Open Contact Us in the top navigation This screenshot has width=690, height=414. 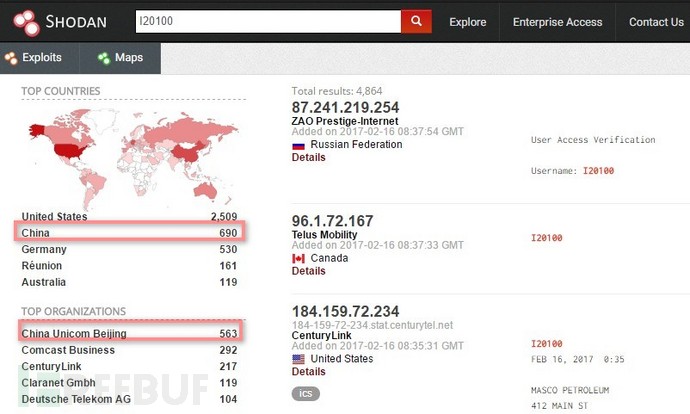[x=656, y=22]
